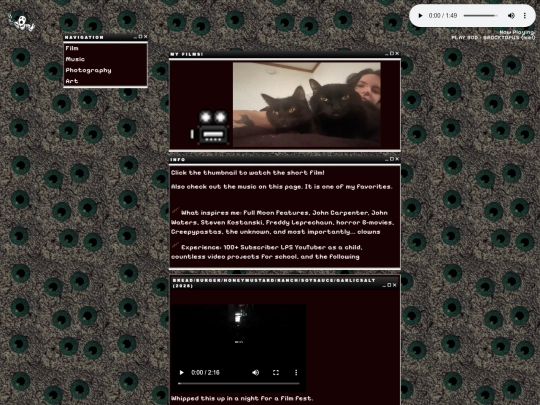Open the Film navigation link
Image resolution: width=540 pixels, height=405 pixels.
point(72,48)
